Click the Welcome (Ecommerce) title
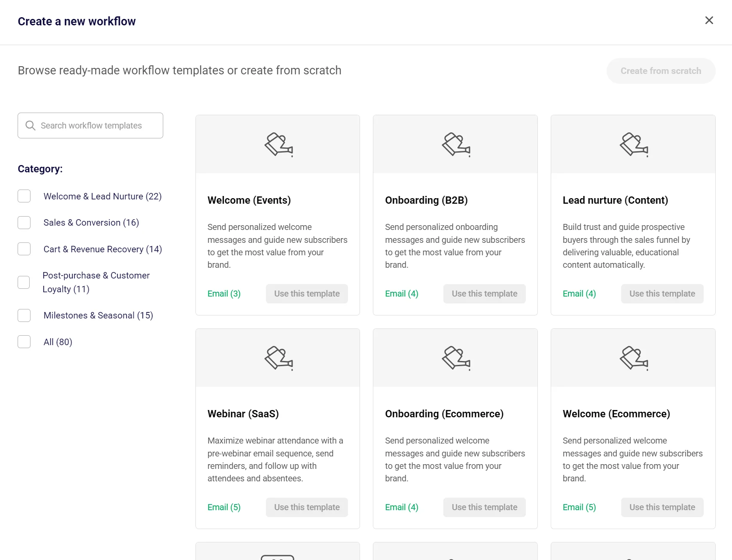This screenshot has height=560, width=732. (x=616, y=414)
